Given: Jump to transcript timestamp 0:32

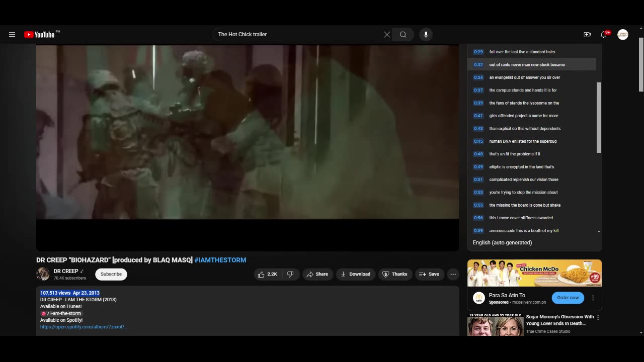Looking at the screenshot, I should coord(478,64).
